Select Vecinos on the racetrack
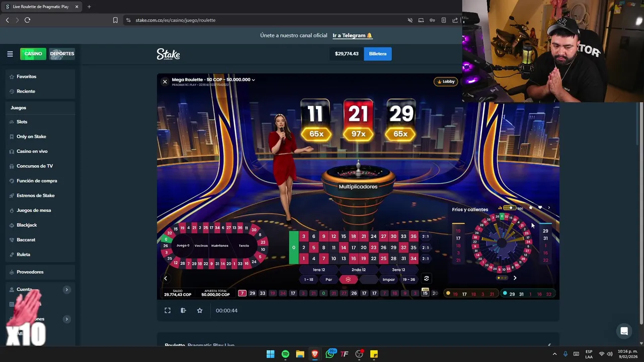The width and height of the screenshot is (644, 362). pyautogui.click(x=201, y=246)
